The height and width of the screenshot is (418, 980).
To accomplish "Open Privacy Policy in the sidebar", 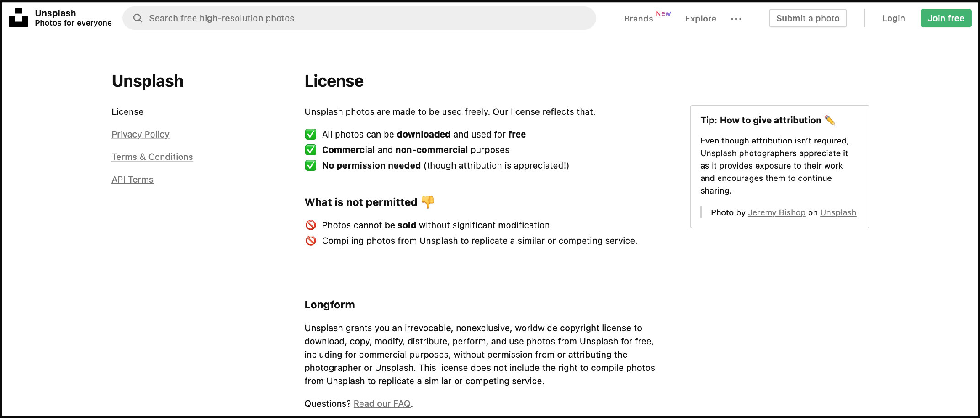I will [140, 134].
